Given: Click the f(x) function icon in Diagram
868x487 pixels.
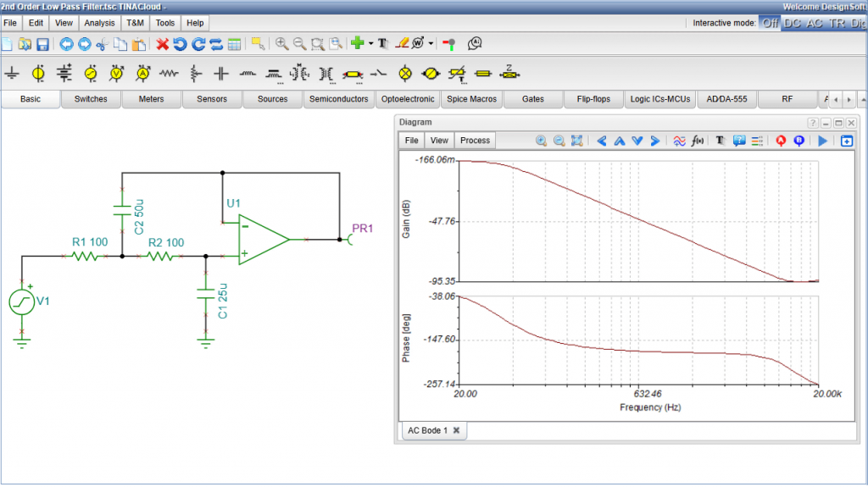Looking at the screenshot, I should pos(698,141).
